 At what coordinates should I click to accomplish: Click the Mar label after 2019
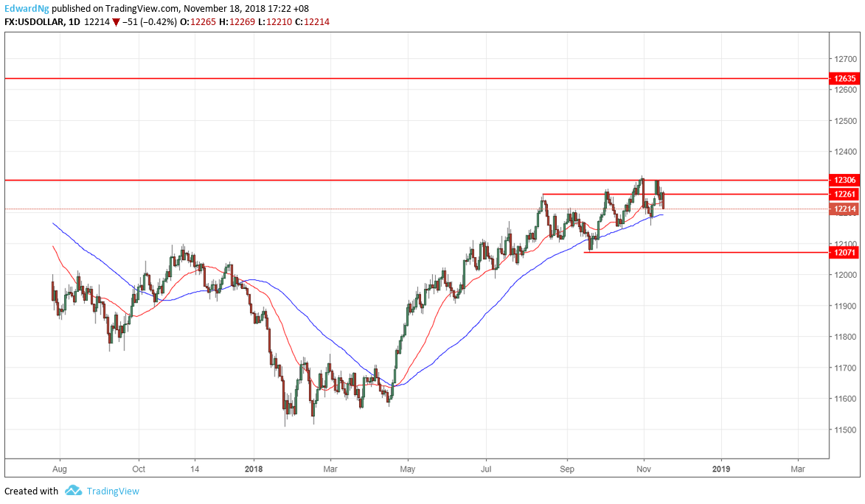798,469
